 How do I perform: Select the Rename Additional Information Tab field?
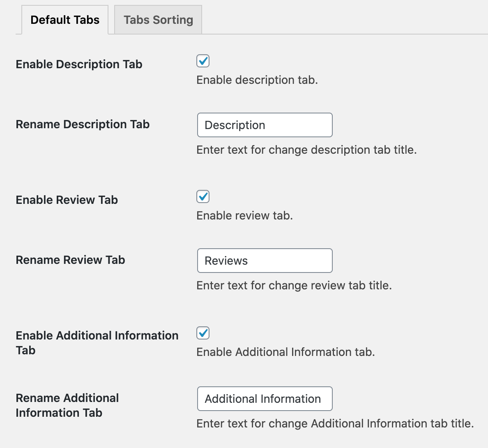265,399
